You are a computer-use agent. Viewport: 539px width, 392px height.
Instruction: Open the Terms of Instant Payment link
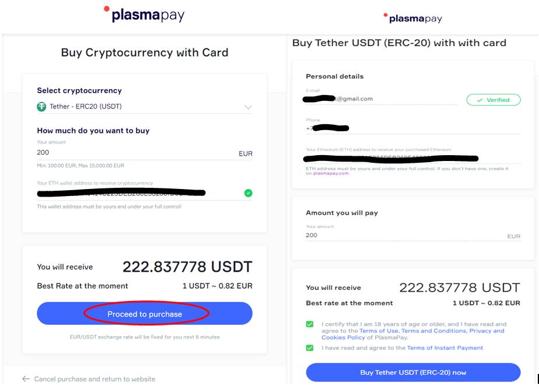(445, 348)
